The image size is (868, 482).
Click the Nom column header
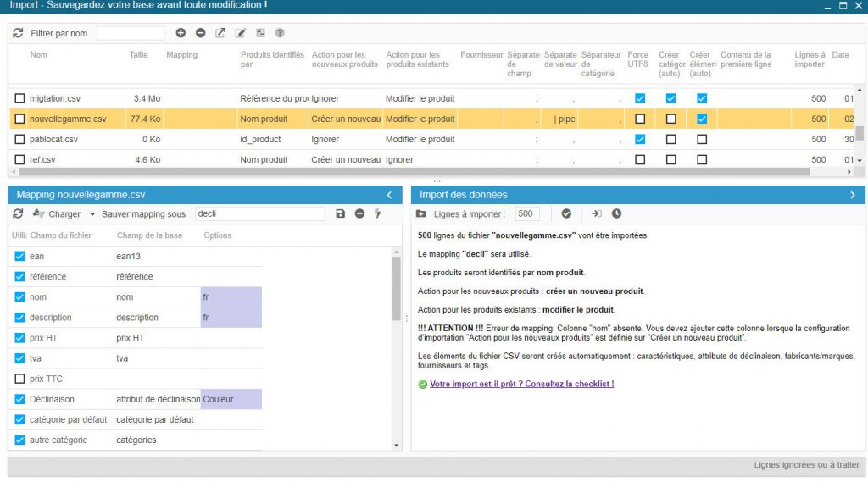(39, 55)
